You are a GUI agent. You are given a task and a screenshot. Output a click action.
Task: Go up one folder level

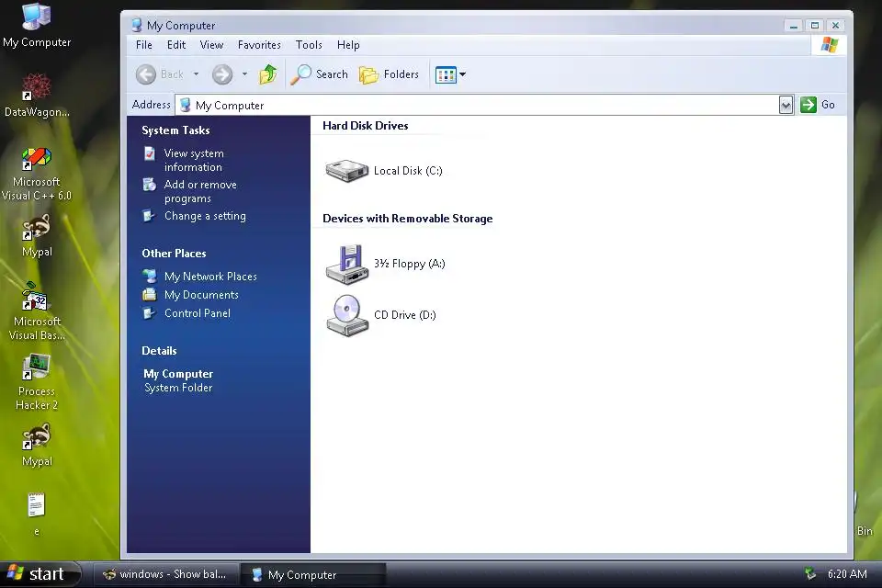[x=267, y=74]
